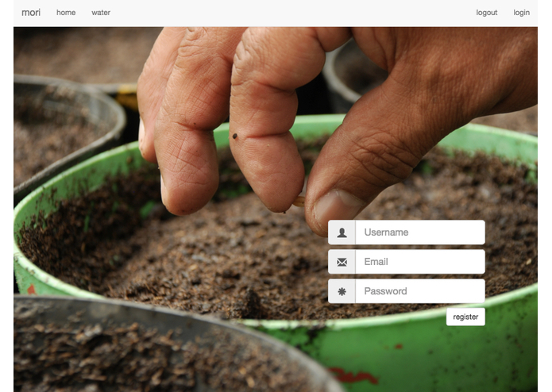Focus the Password input field
The image size is (552, 392).
[420, 291]
